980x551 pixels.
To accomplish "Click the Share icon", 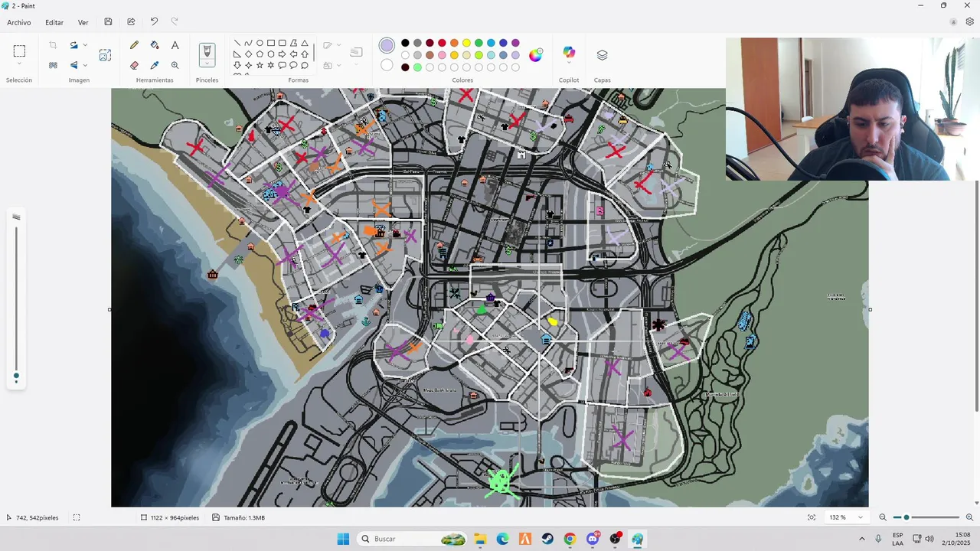I will 131,22.
